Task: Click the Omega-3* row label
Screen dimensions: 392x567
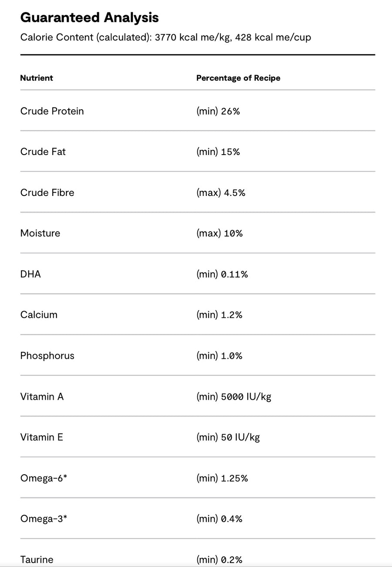Action: [x=44, y=518]
